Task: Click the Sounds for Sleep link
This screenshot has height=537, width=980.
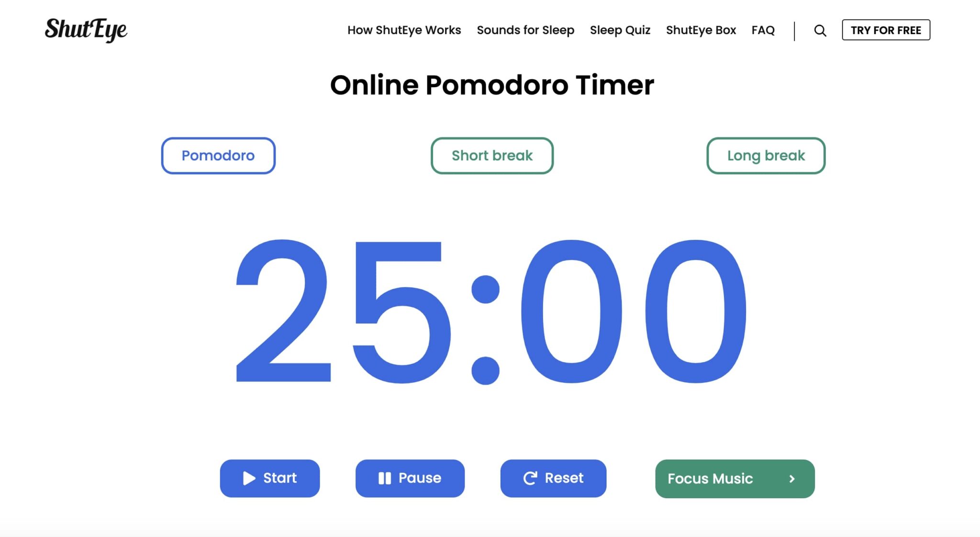Action: tap(525, 31)
